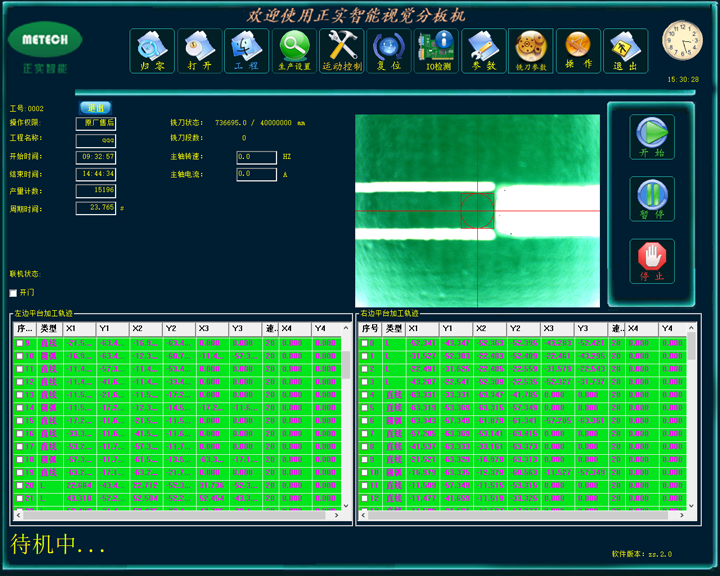720x576 pixels.
Task: Click the 结束时间 field showing 14:44:34
Action: click(x=96, y=174)
